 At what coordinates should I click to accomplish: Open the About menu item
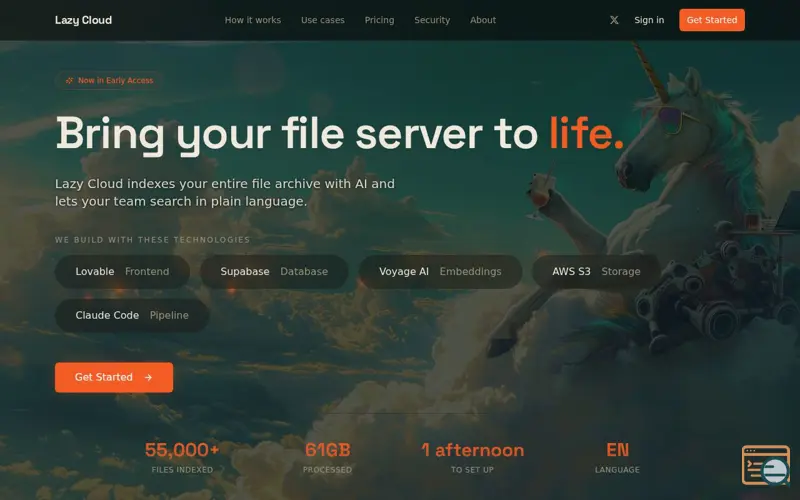point(483,20)
